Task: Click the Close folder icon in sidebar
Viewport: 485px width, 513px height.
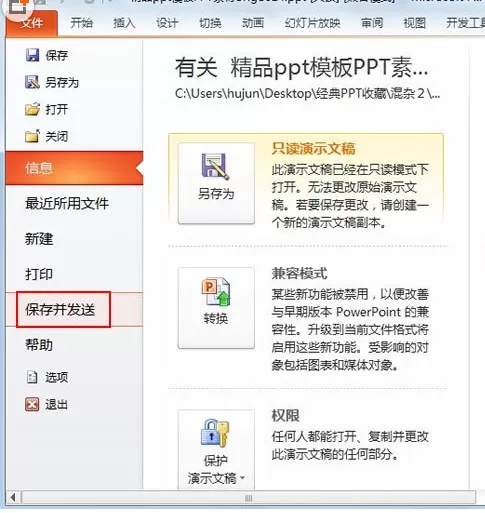Action: click(x=32, y=136)
